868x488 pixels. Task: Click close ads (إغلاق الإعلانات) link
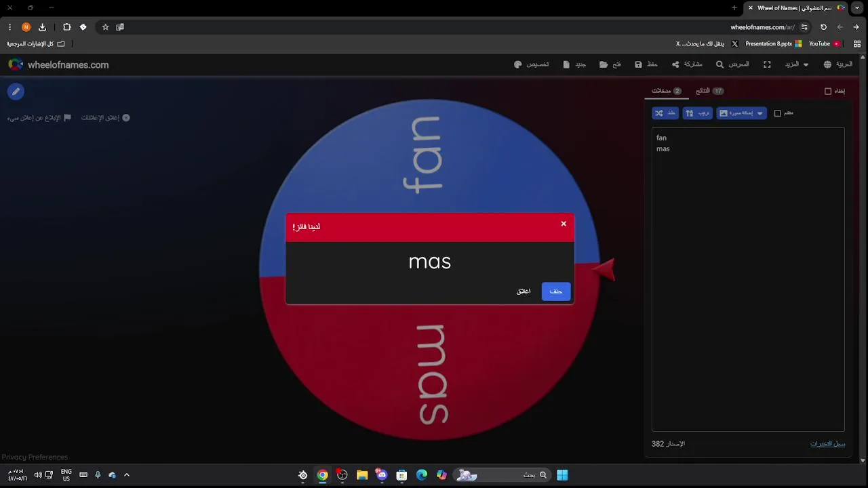(x=105, y=118)
